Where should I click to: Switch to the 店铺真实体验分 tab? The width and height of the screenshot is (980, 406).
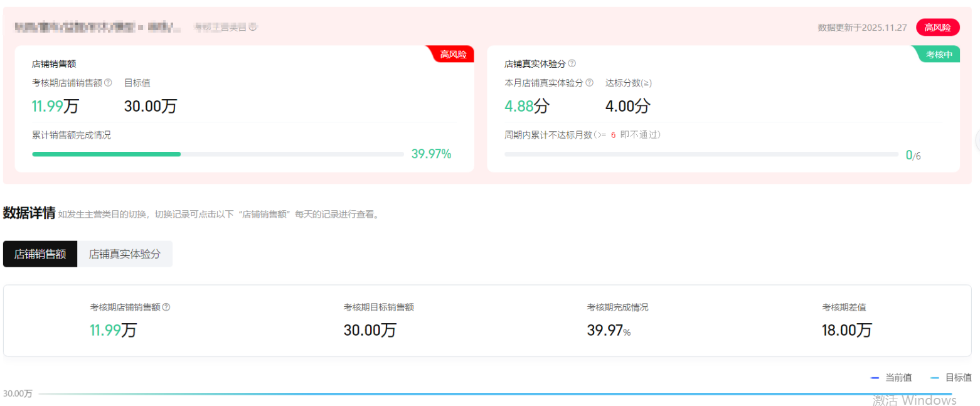coord(124,254)
